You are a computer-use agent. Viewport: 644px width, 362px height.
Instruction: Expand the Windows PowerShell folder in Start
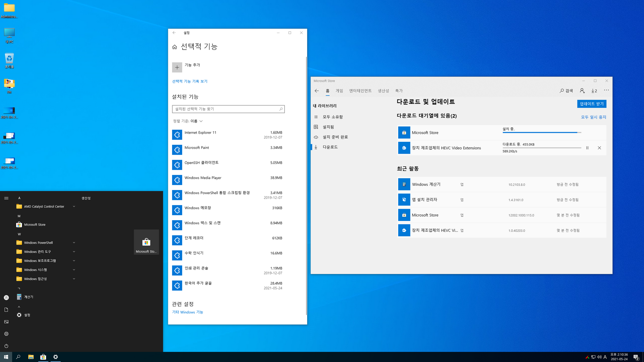click(46, 243)
